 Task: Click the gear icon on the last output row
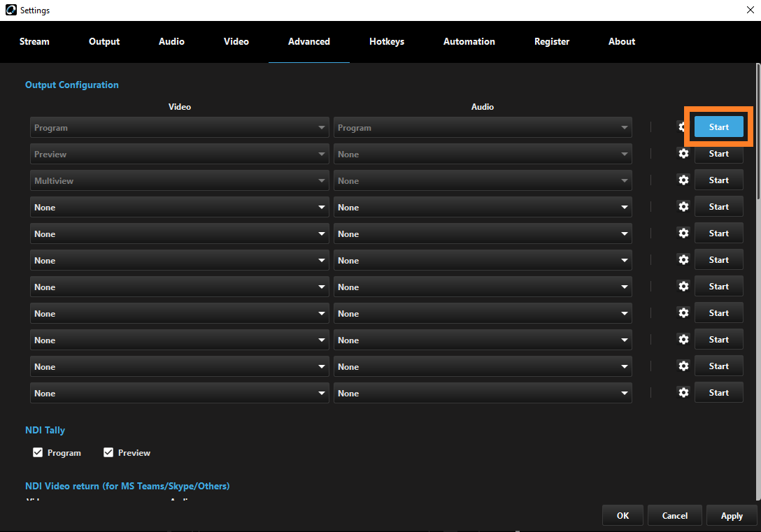[x=683, y=393]
